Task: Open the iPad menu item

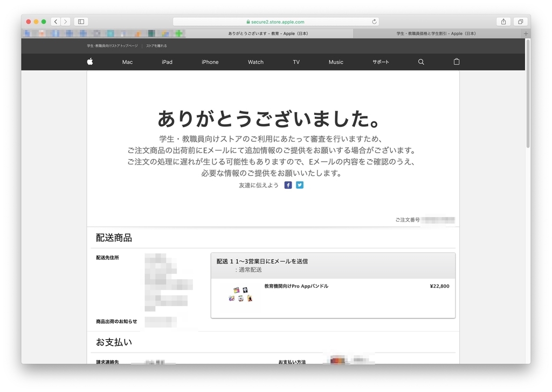Action: coord(167,62)
